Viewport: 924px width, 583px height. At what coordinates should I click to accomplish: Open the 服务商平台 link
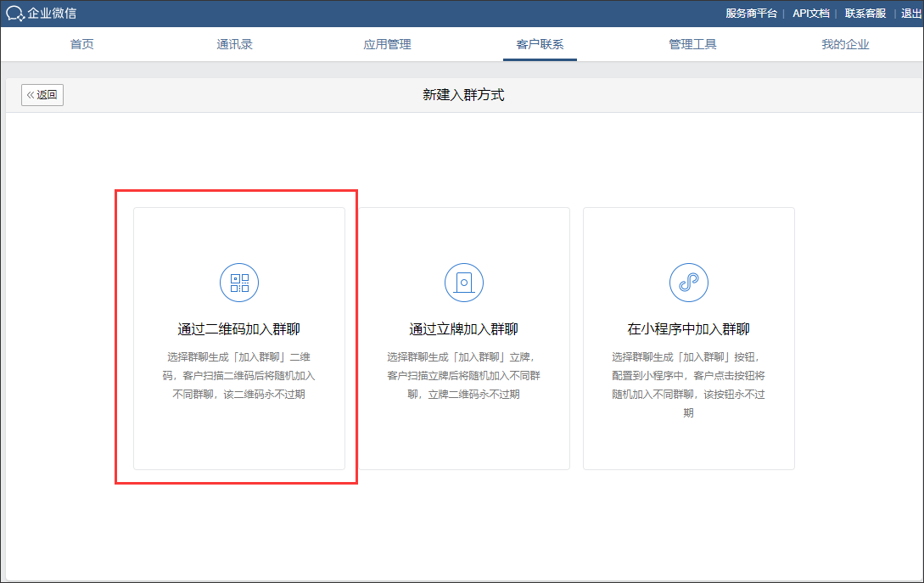(751, 14)
